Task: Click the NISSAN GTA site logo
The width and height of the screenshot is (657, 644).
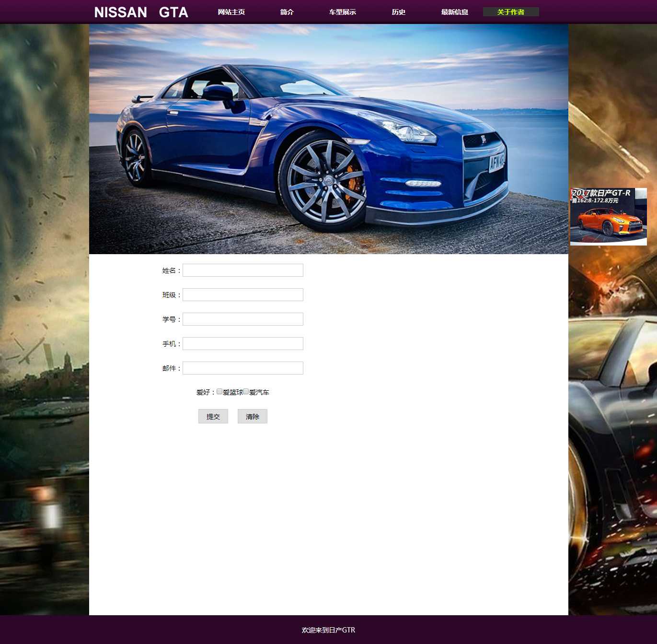Action: point(141,12)
